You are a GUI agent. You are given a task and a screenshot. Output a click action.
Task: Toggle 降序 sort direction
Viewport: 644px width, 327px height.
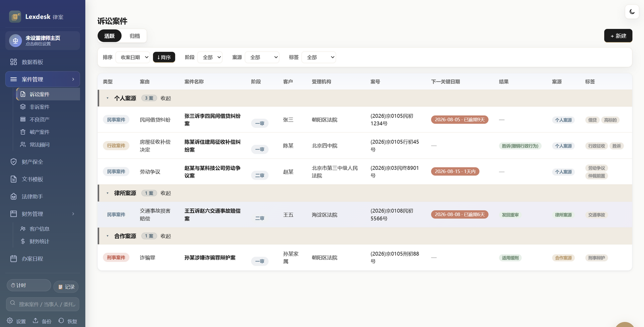(164, 57)
